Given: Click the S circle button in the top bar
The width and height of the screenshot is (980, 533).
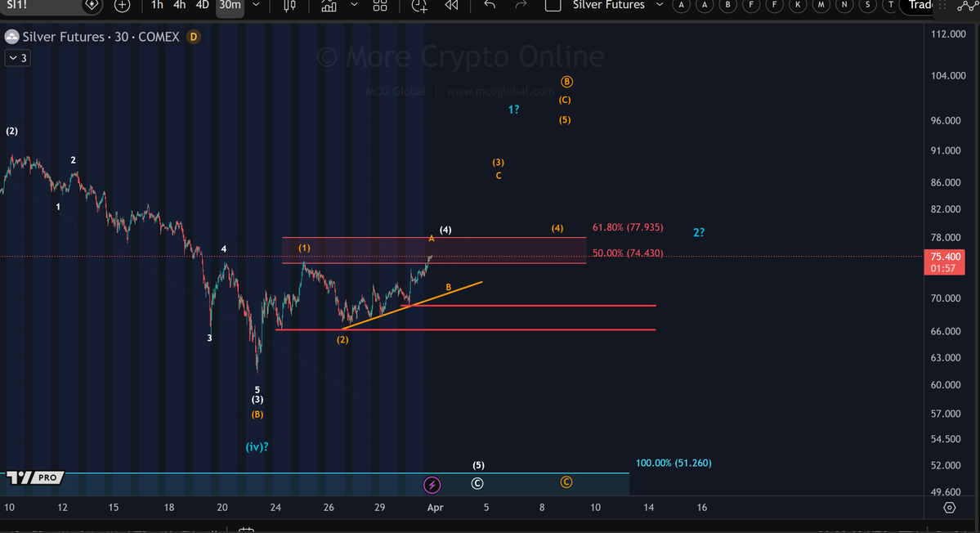Looking at the screenshot, I should point(867,5).
